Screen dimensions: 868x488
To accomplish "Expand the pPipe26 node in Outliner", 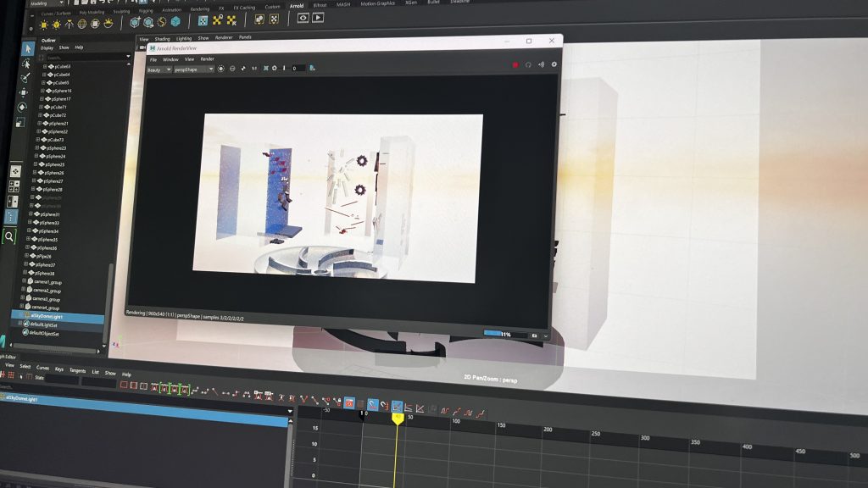I will pos(26,256).
